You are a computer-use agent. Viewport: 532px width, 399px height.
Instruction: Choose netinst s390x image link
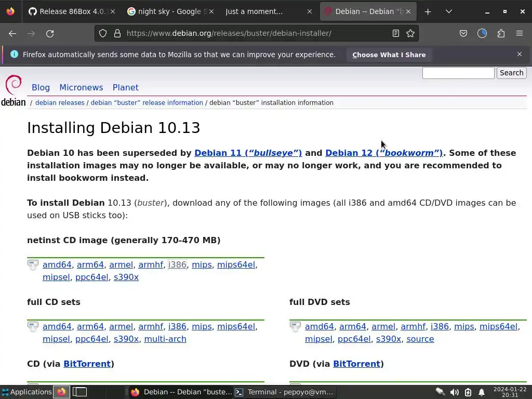126,277
